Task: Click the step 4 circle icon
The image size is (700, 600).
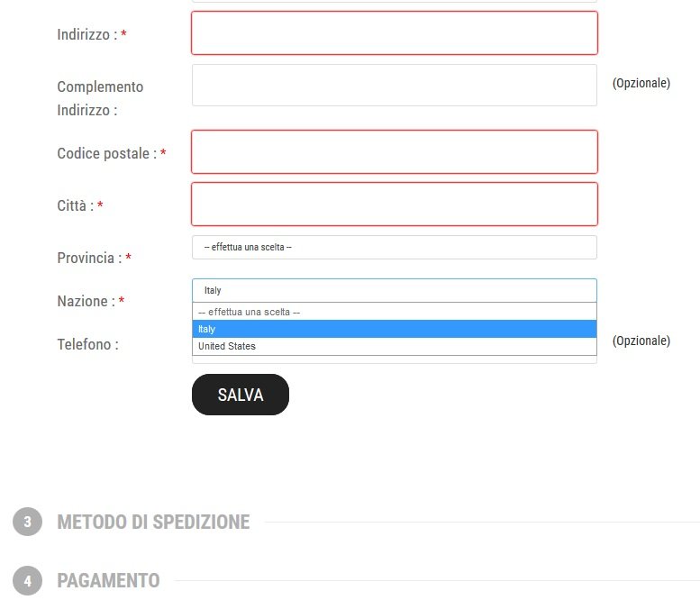Action: (27, 580)
